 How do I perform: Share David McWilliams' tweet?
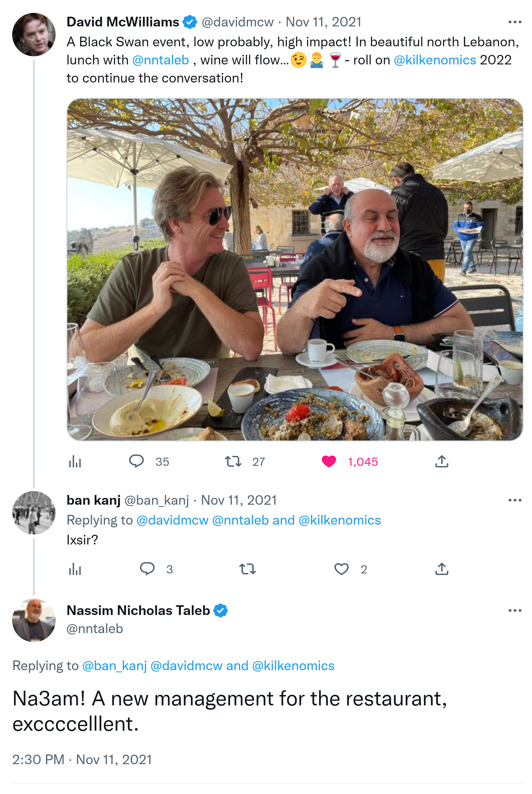point(441,461)
